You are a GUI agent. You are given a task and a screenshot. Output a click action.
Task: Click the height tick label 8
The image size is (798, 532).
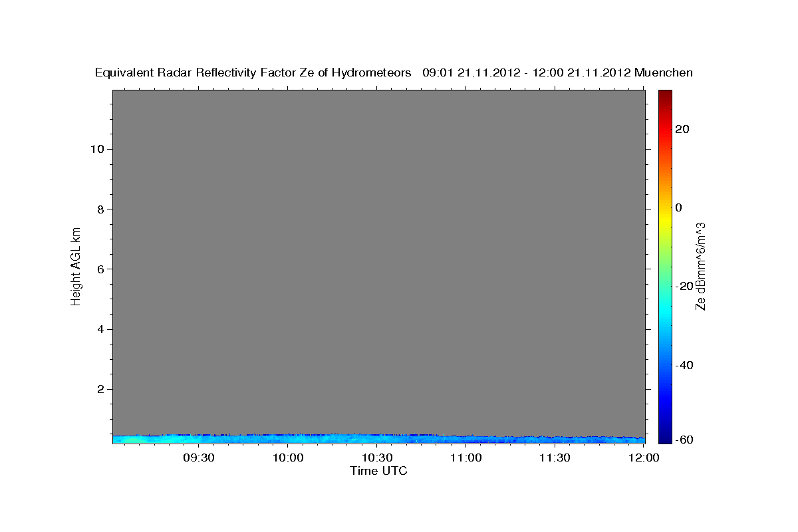pos(101,209)
